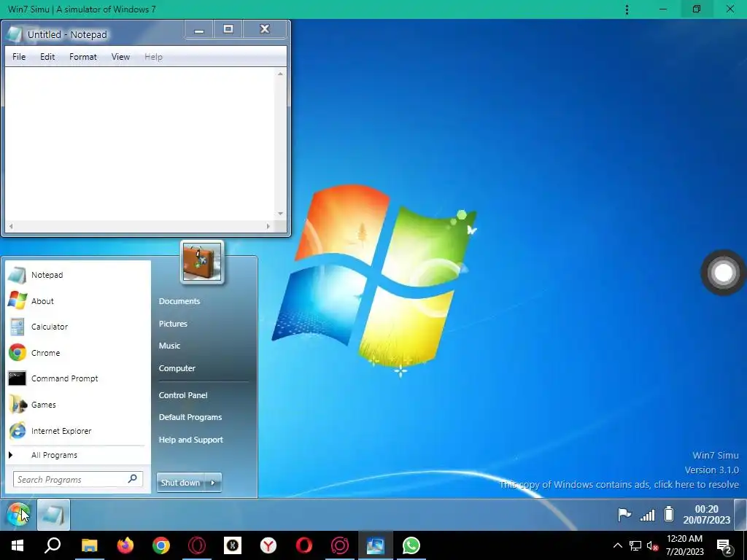Click the simulator clock showing 00:20
This screenshot has width=747, height=560.
coord(706,514)
